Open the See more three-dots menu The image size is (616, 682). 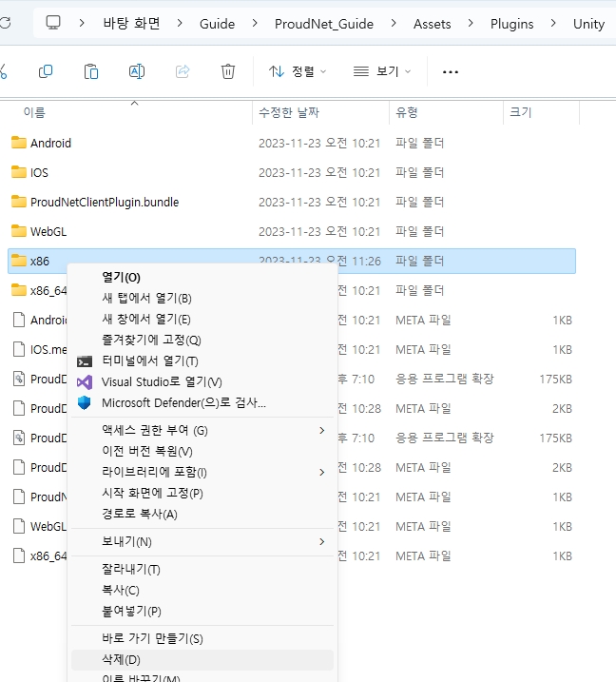[451, 71]
